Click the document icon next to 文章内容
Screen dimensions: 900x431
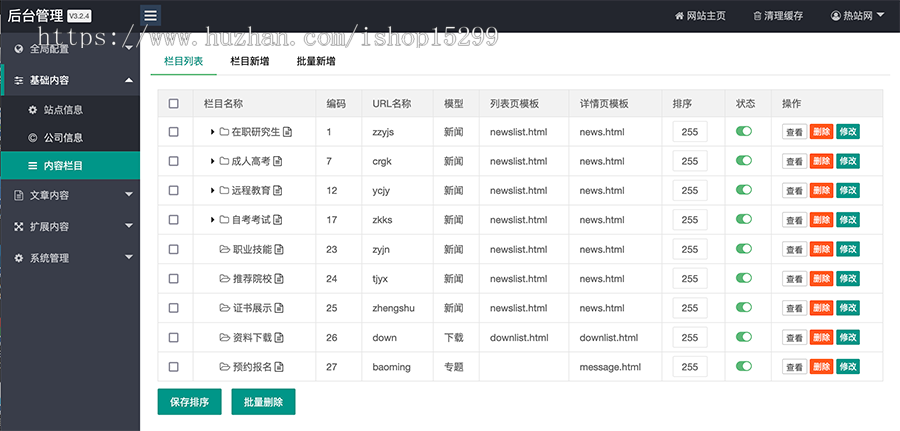[19, 196]
